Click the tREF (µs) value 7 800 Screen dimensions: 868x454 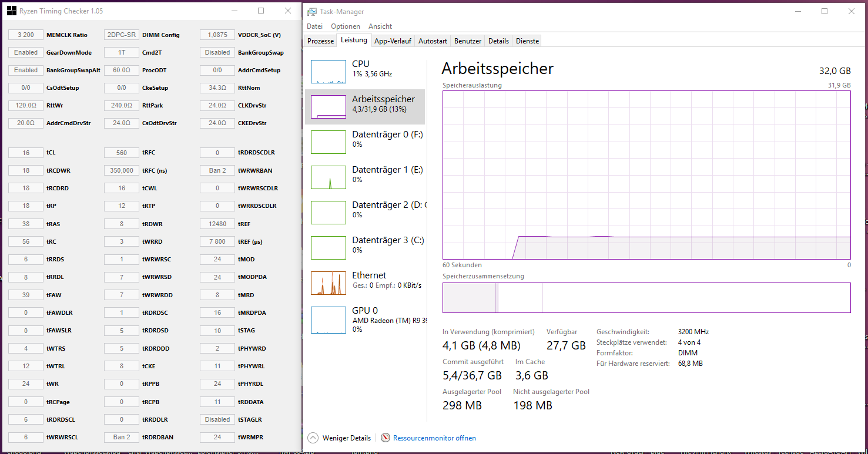click(217, 241)
